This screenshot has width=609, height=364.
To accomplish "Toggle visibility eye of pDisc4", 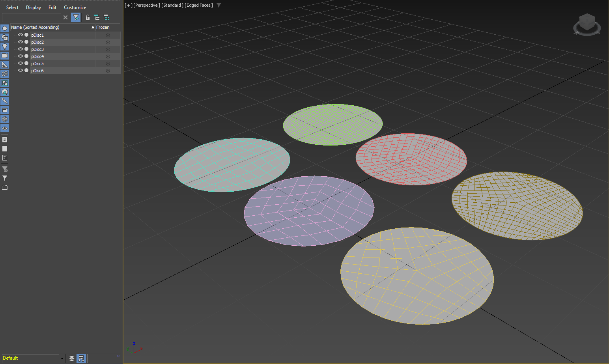I will pos(21,56).
